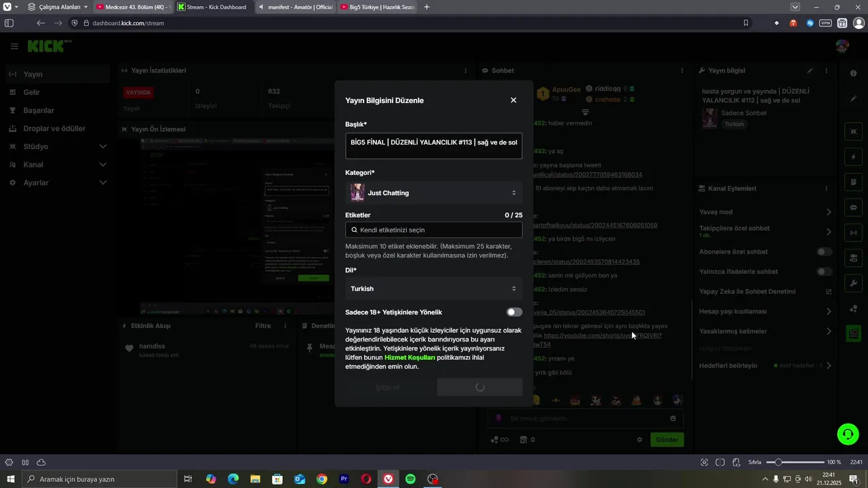Click the Filtre button in Etkinlik Akışı
This screenshot has height=488, width=868.
263,326
